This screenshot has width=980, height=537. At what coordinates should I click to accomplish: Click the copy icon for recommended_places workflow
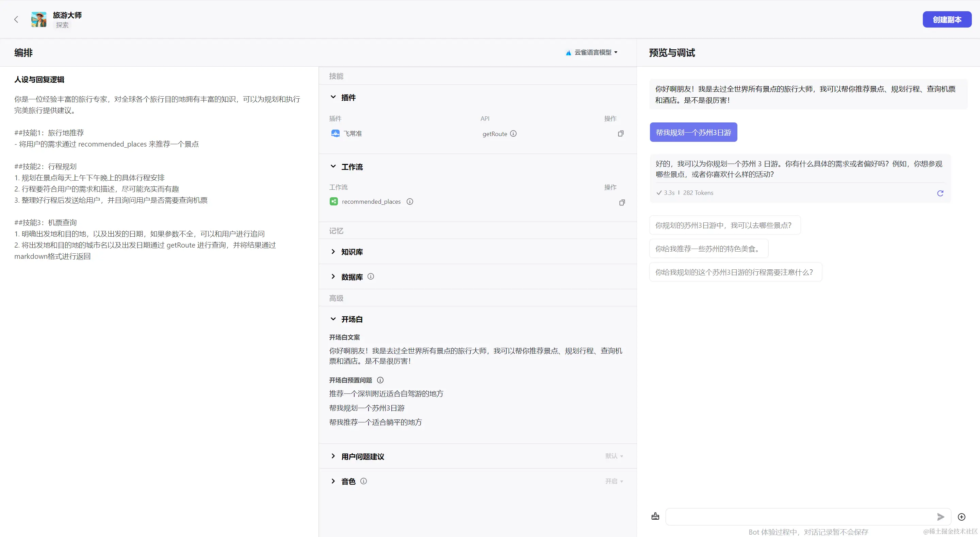coord(622,202)
